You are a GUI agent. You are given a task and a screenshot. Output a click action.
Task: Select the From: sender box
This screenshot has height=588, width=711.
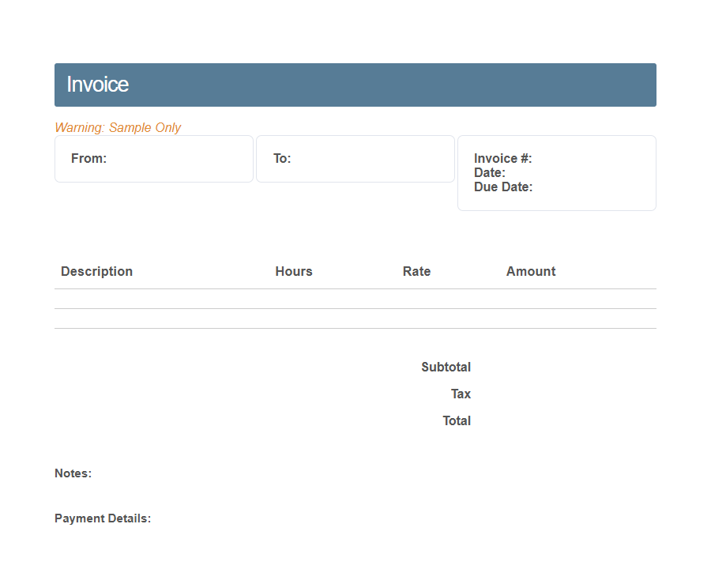tap(153, 159)
